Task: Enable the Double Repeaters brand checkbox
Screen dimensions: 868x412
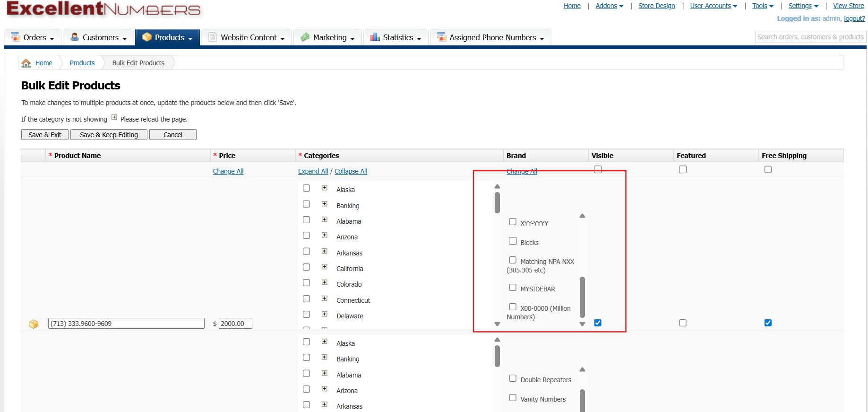Action: pos(513,378)
